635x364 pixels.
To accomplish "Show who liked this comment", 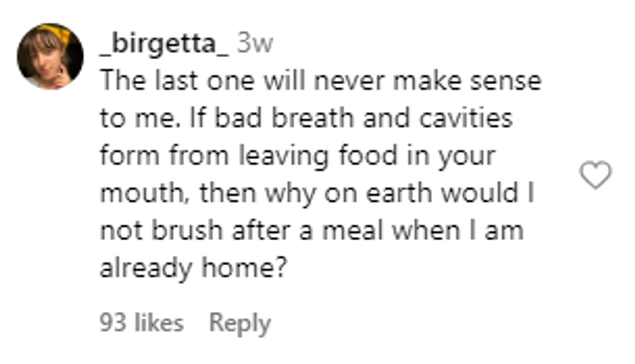I will pyautogui.click(x=141, y=323).
